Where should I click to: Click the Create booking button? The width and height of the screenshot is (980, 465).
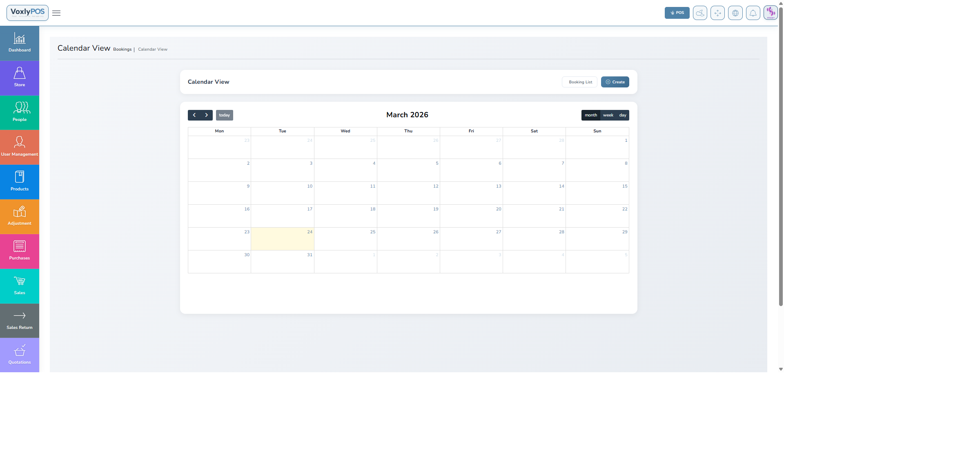[x=615, y=82]
